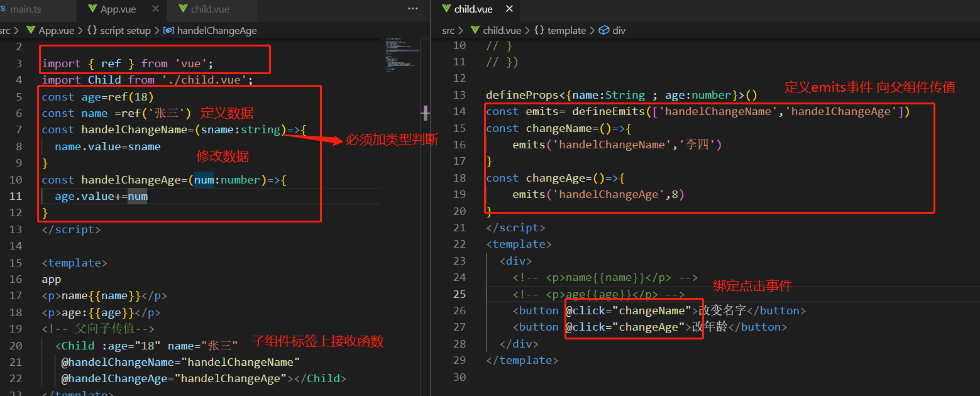Screen dimensions: 980x396
Task: Click the highlighted 'num' parameter on line 10
Action: point(204,180)
